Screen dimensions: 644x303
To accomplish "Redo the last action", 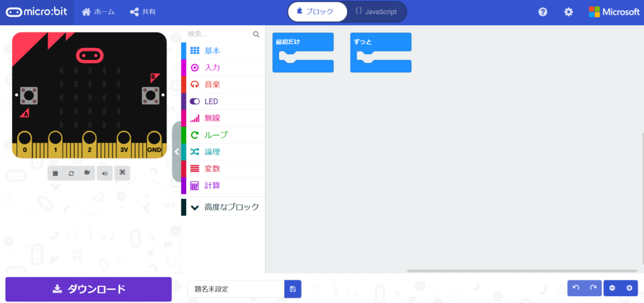I will (593, 288).
